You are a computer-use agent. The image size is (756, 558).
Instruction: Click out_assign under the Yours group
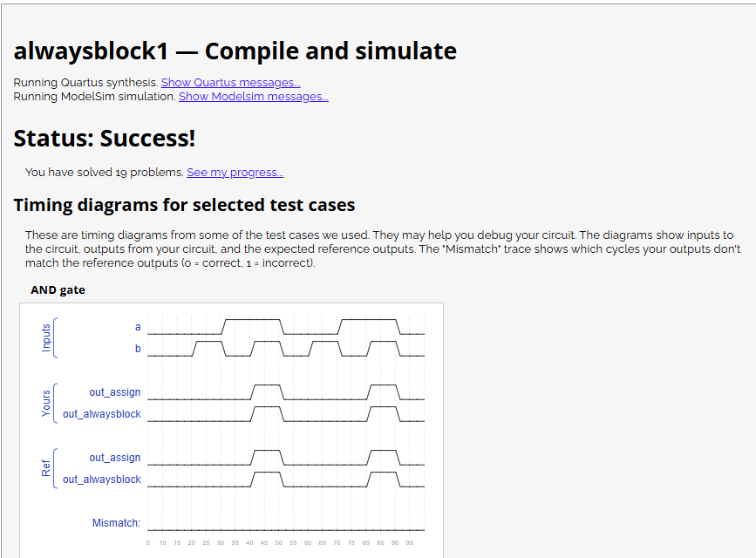[x=114, y=392]
